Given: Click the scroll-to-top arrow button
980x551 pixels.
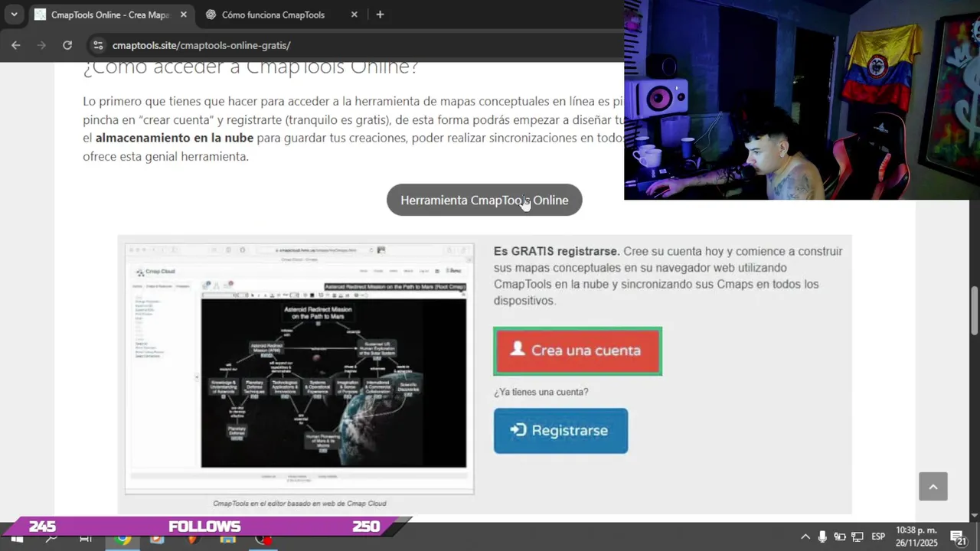Looking at the screenshot, I should [x=933, y=487].
